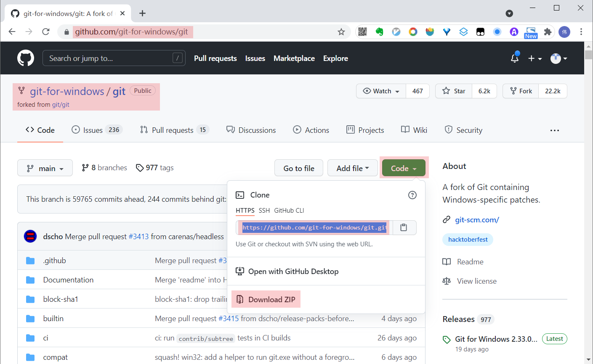Copy the HTTPS clone URL to clipboard
The width and height of the screenshot is (593, 364).
point(404,227)
